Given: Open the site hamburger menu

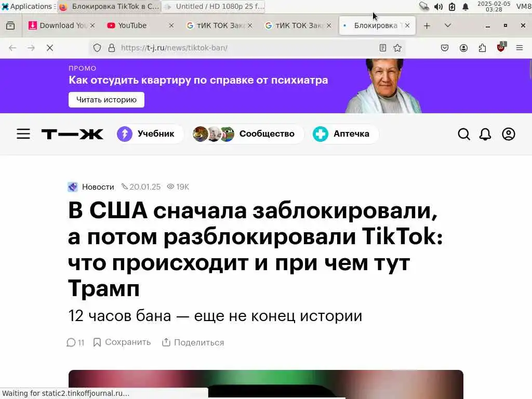Looking at the screenshot, I should (x=23, y=134).
